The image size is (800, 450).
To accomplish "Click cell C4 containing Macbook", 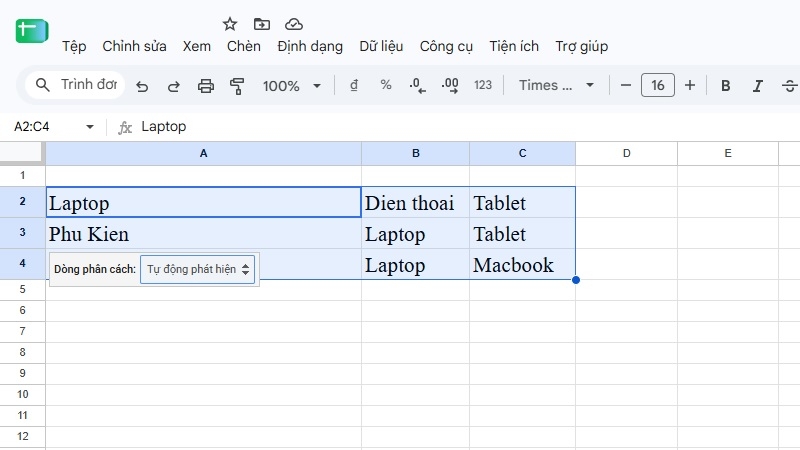I will (x=522, y=264).
